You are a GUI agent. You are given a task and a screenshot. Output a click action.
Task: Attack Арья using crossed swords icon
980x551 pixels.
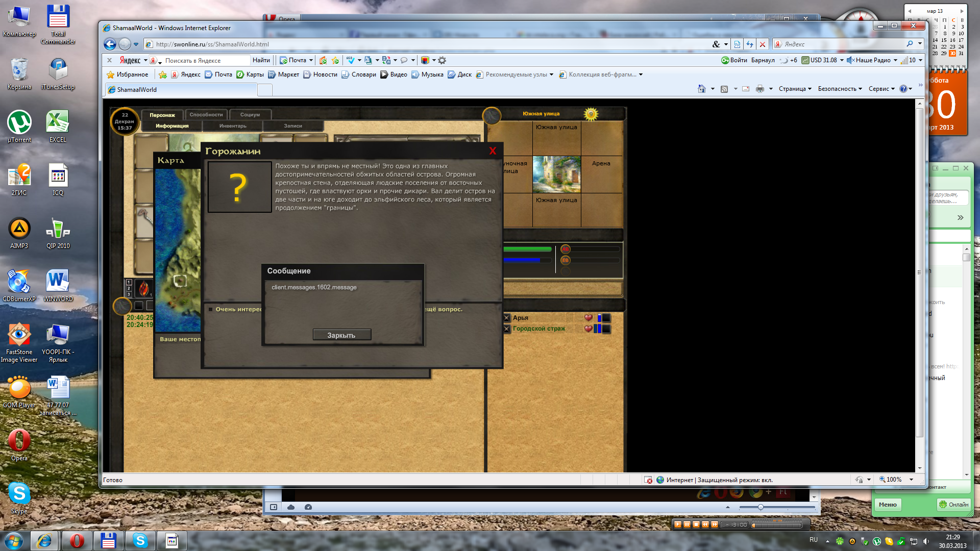pyautogui.click(x=507, y=318)
